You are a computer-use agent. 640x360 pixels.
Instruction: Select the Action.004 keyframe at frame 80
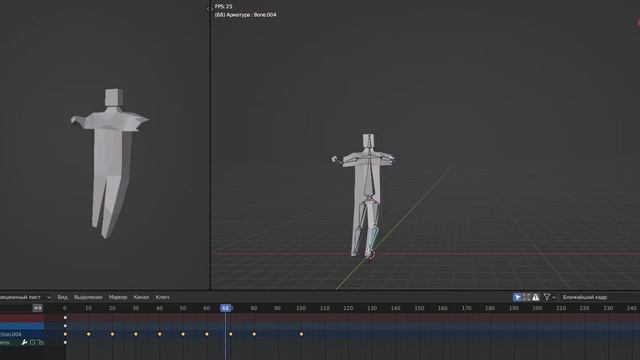(x=254, y=334)
